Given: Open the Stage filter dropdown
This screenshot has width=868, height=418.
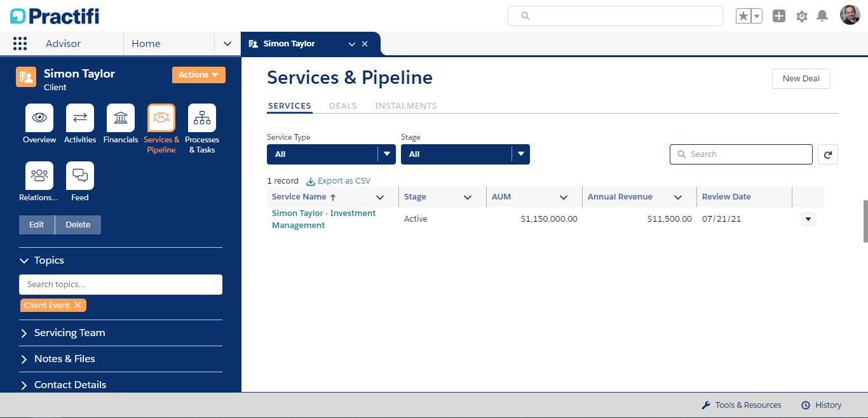Looking at the screenshot, I should point(465,154).
